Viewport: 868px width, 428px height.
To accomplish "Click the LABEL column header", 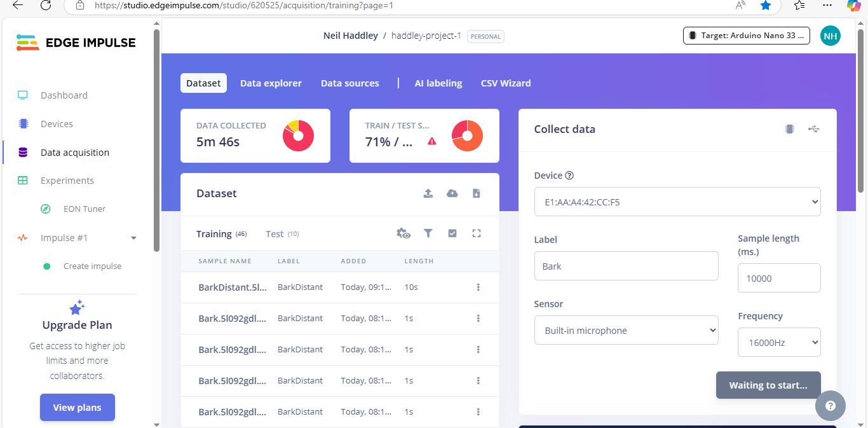I will pyautogui.click(x=288, y=261).
